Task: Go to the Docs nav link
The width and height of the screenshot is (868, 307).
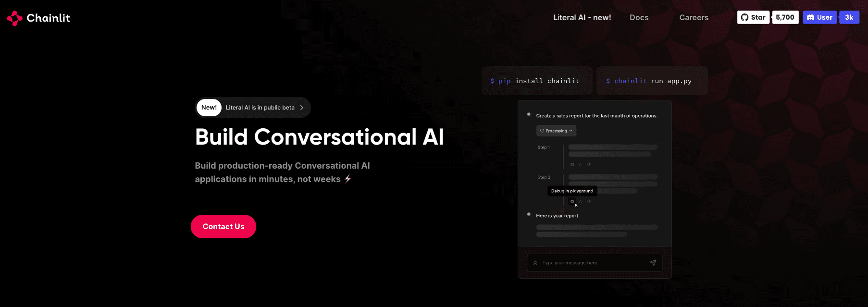Action: (x=639, y=18)
